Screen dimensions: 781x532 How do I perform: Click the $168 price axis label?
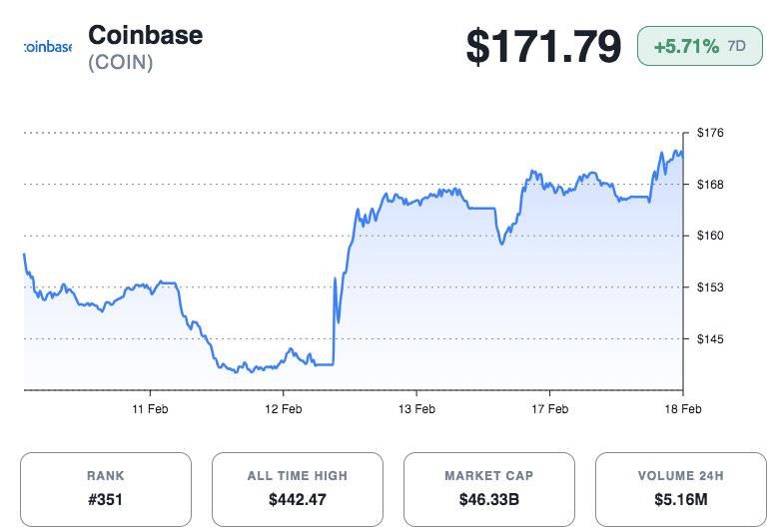point(708,185)
